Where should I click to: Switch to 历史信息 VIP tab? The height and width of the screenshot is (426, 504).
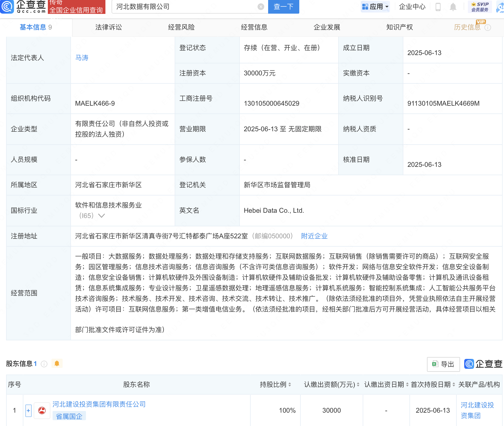467,27
